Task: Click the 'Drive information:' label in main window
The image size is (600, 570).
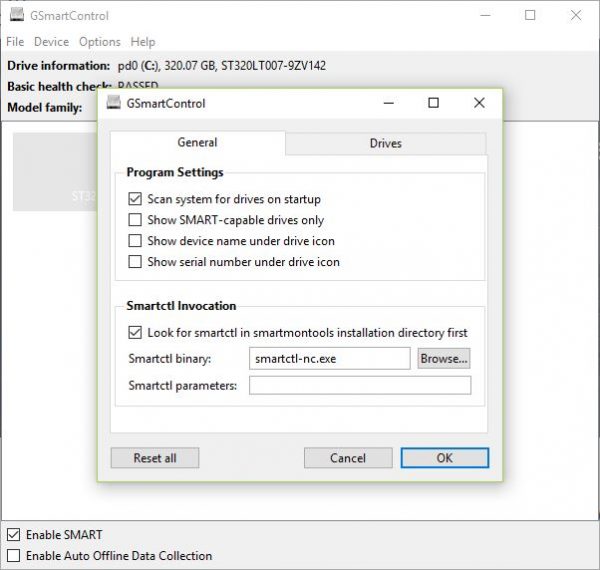Action: click(x=59, y=66)
